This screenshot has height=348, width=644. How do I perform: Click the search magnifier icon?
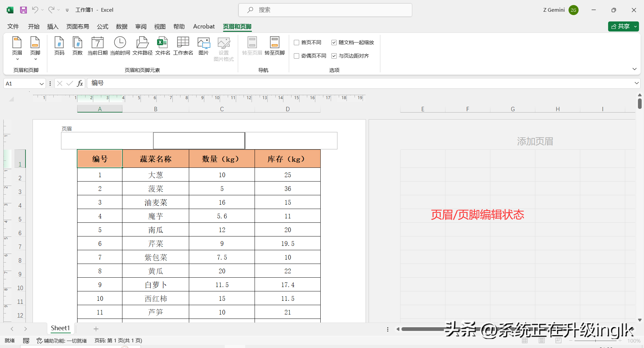[x=250, y=10]
